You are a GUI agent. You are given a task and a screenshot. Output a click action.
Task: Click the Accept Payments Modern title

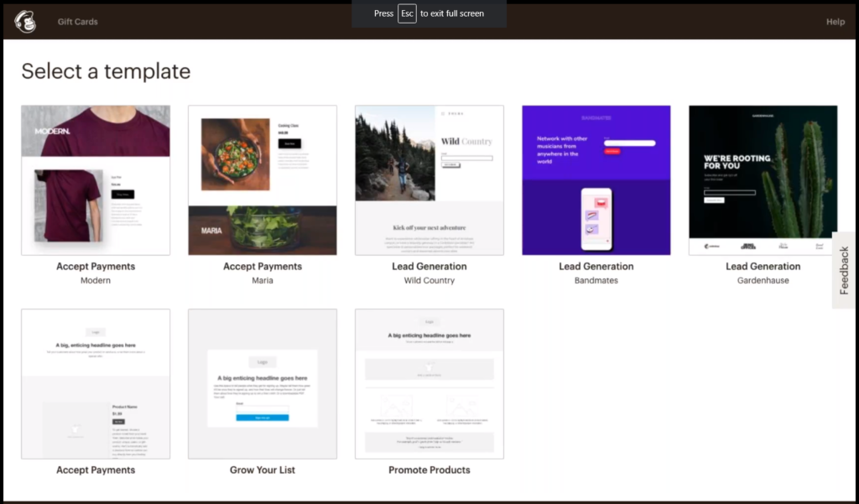[96, 267]
